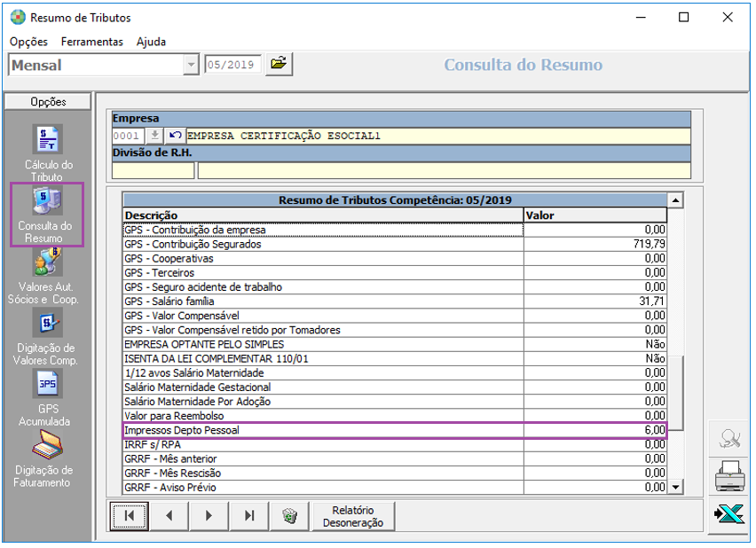Click the 05/2019 date field
This screenshot has width=756, height=548.
(232, 65)
